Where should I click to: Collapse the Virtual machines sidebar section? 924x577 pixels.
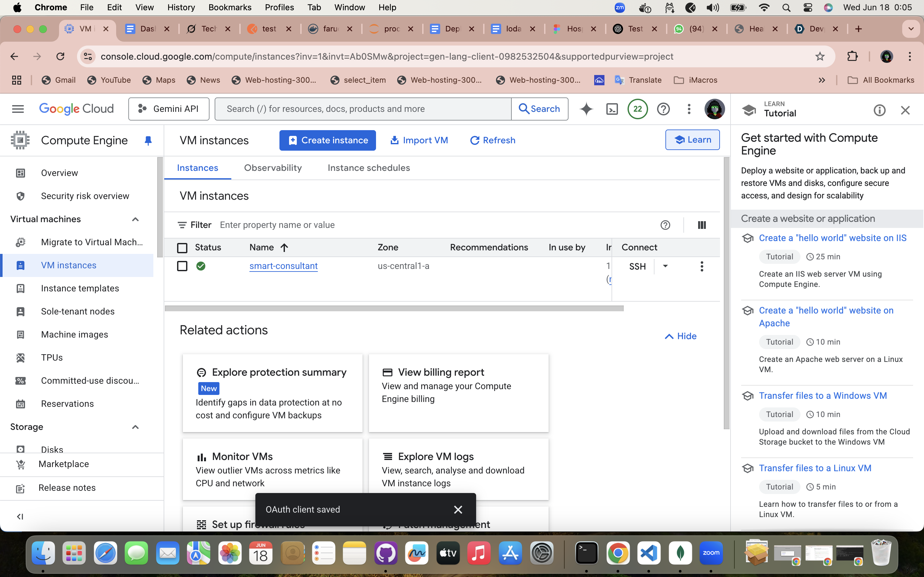135,220
